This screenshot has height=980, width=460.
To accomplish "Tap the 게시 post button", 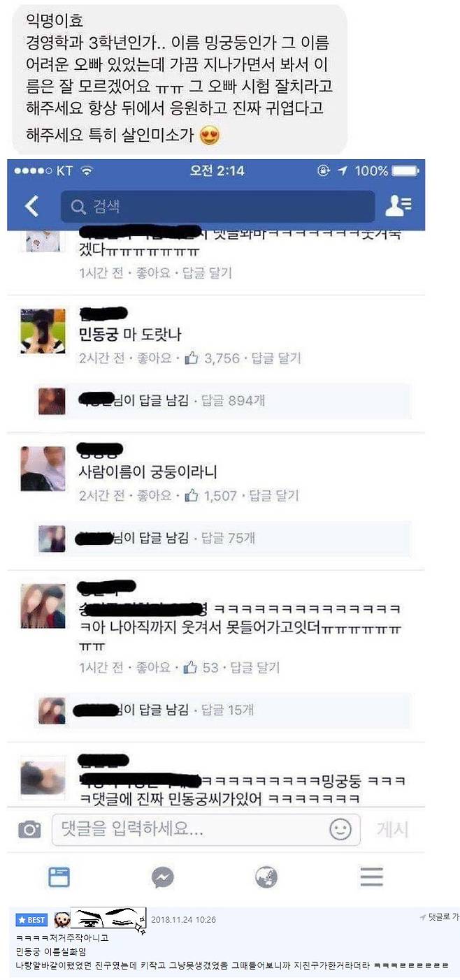I will click(392, 829).
